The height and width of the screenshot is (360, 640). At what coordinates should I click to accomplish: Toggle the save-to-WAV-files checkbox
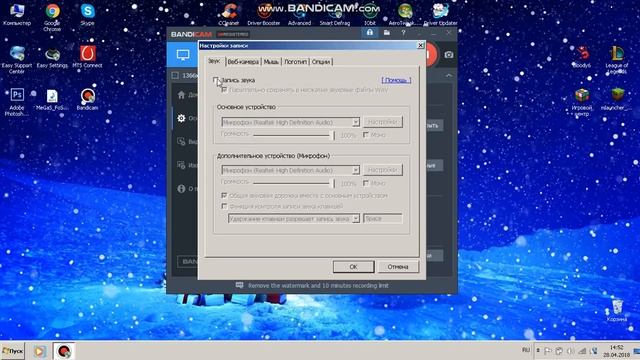(x=224, y=89)
